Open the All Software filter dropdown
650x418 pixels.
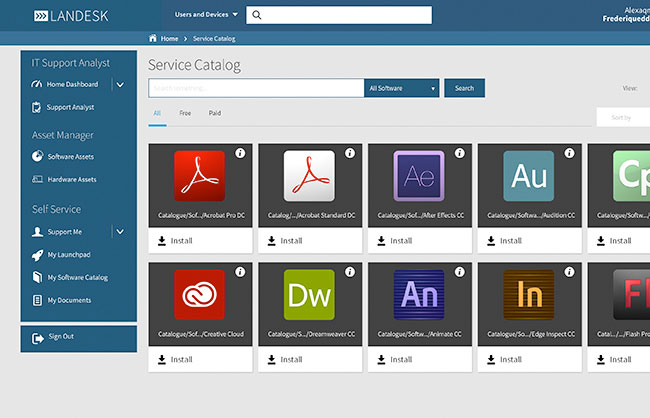click(402, 88)
